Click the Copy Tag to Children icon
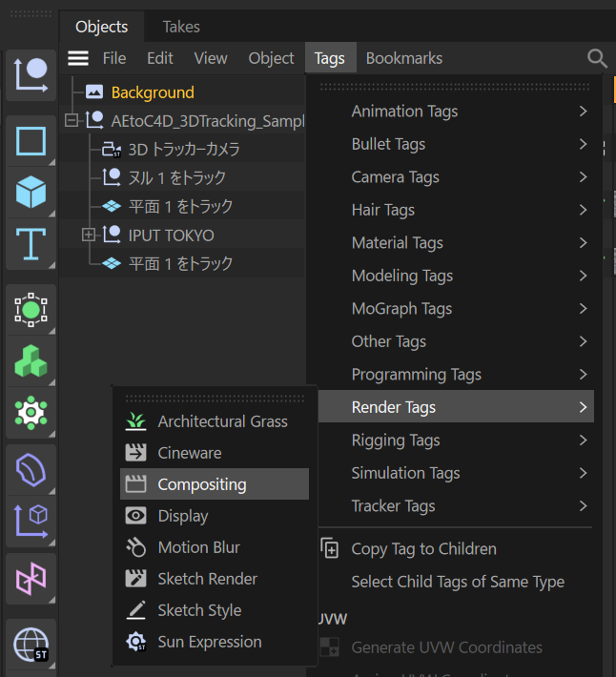616x677 pixels. [330, 548]
